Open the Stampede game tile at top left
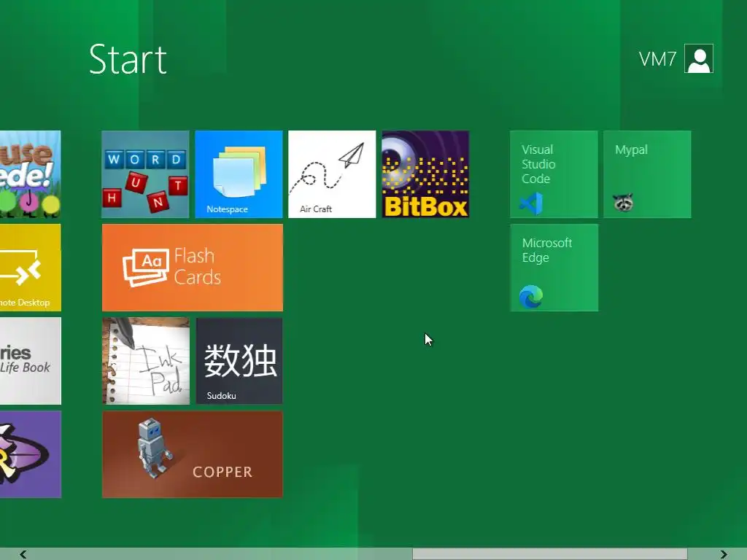The width and height of the screenshot is (747, 560). pyautogui.click(x=31, y=174)
